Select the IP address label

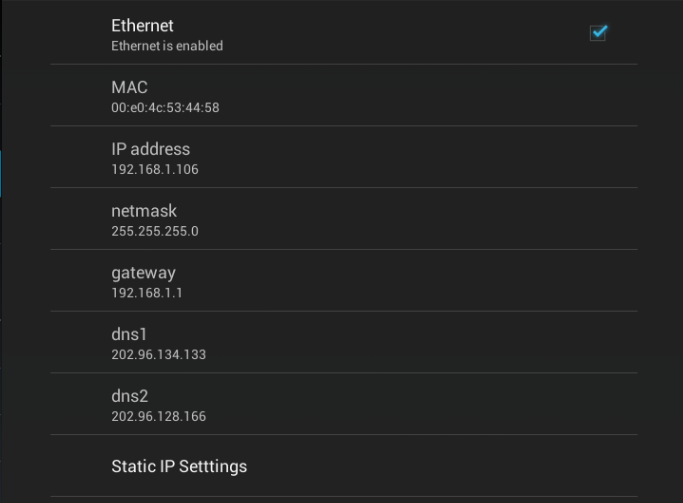pyautogui.click(x=151, y=149)
